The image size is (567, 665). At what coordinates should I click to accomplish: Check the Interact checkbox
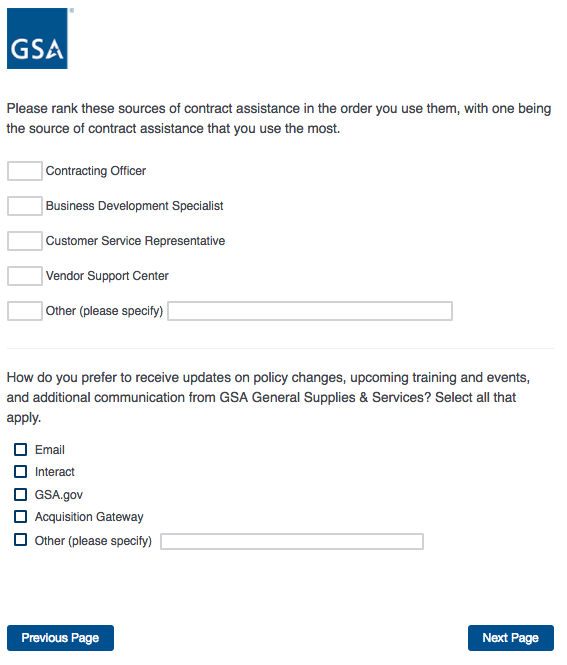click(x=20, y=472)
